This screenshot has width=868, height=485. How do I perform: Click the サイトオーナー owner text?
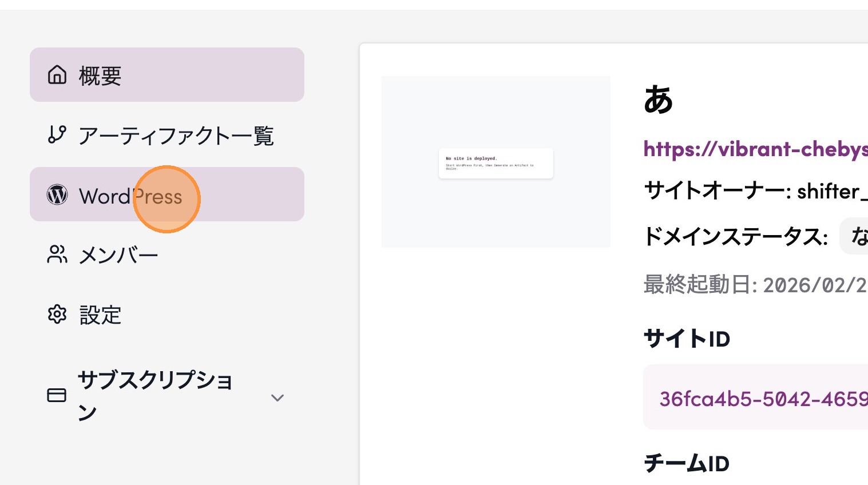(x=755, y=191)
